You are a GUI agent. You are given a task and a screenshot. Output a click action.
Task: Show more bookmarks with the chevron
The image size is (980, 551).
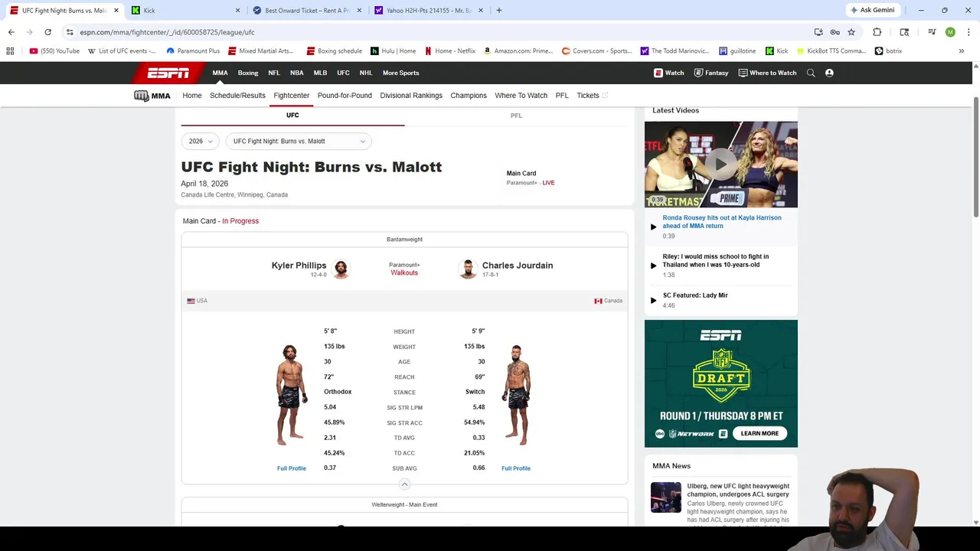tap(961, 51)
